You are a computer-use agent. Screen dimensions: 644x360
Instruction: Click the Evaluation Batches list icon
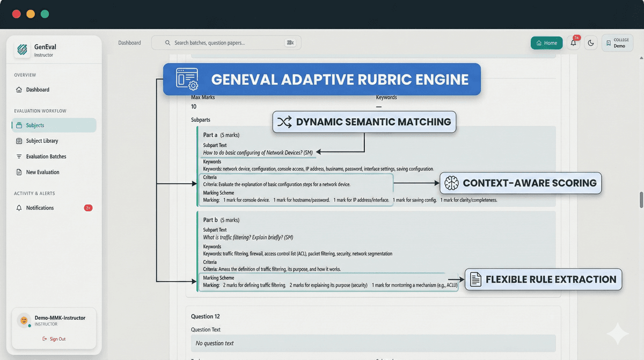(19, 156)
